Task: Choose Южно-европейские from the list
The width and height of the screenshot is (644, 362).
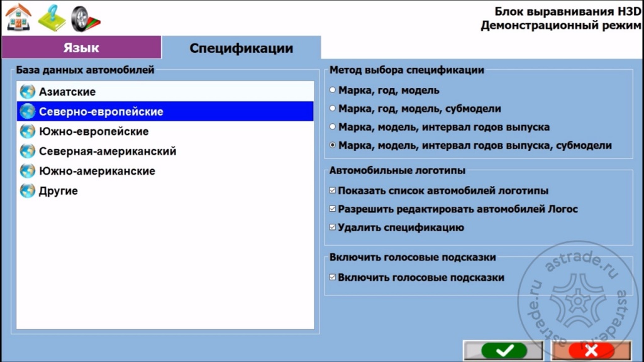Action: (165, 131)
